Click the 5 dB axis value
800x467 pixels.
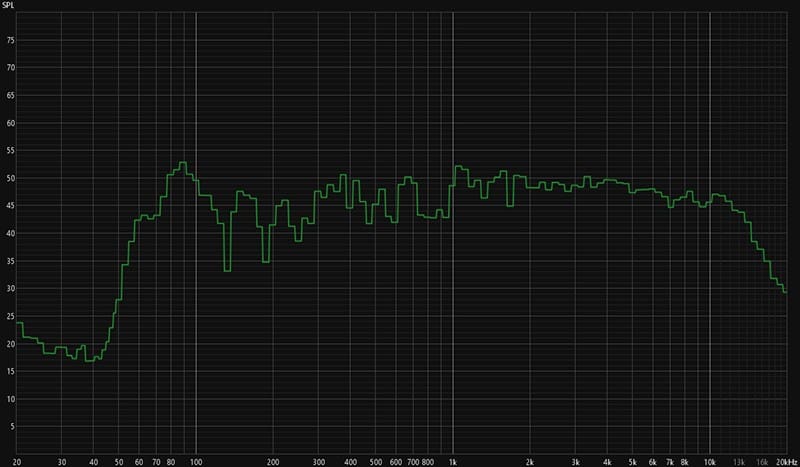[13, 427]
